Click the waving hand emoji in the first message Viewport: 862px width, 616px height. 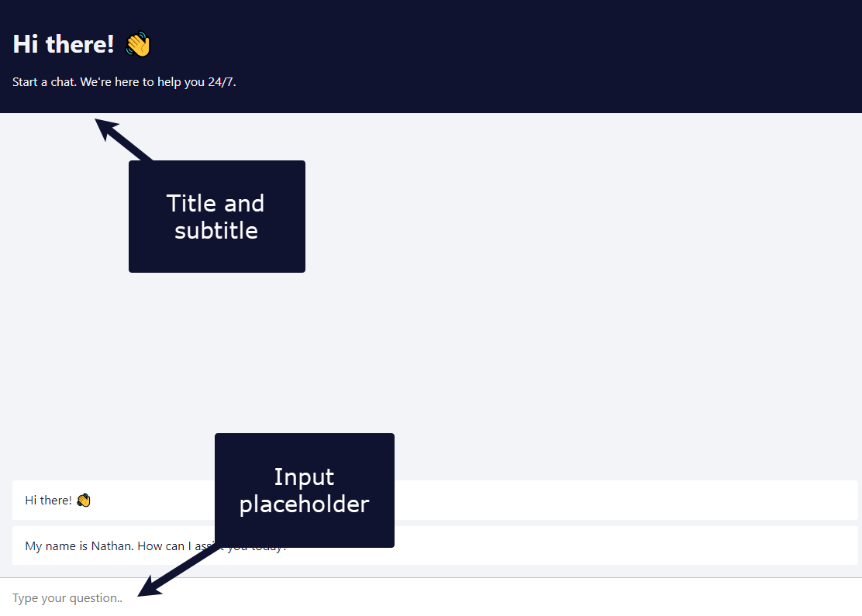point(83,500)
